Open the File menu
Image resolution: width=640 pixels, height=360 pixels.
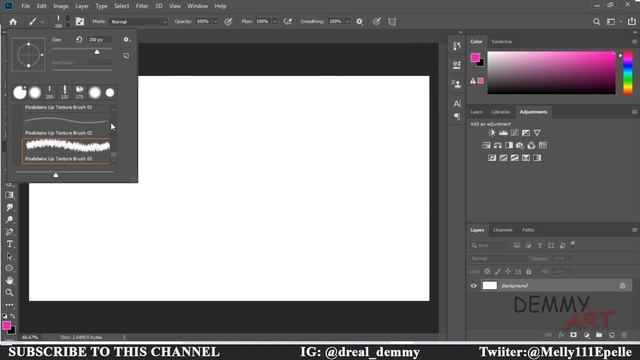(x=26, y=6)
